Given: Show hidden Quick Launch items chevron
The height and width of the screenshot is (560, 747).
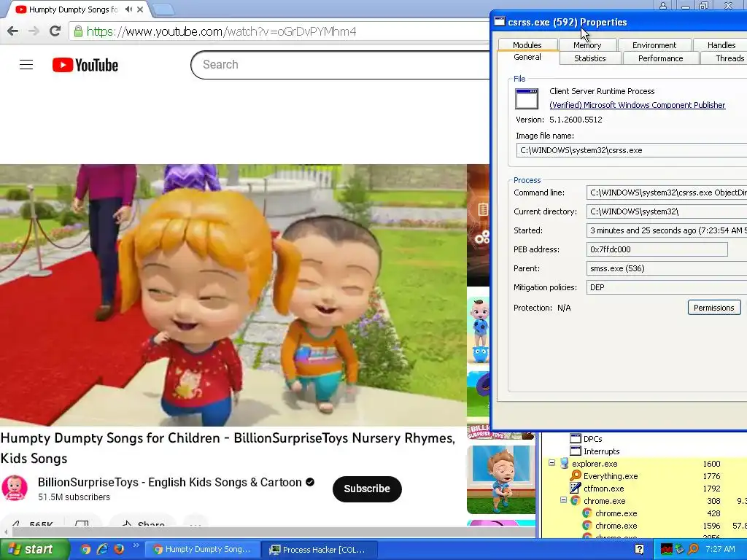Looking at the screenshot, I should pyautogui.click(x=136, y=545).
